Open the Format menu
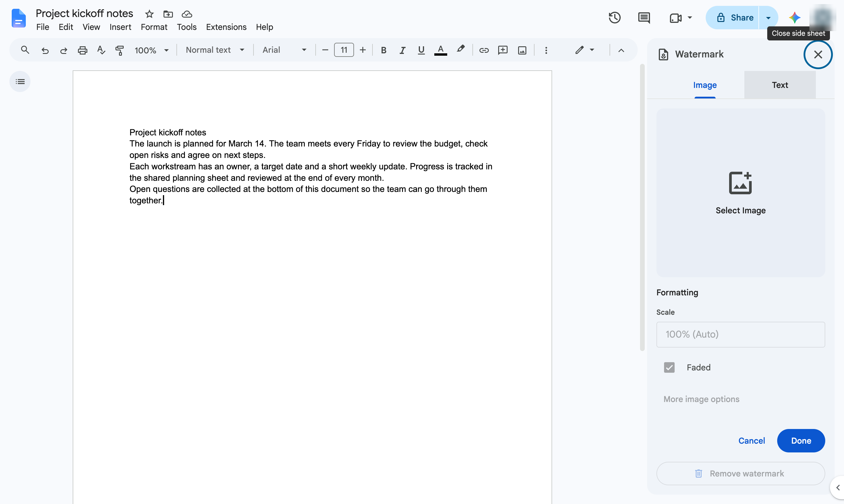844x504 pixels. [x=154, y=27]
